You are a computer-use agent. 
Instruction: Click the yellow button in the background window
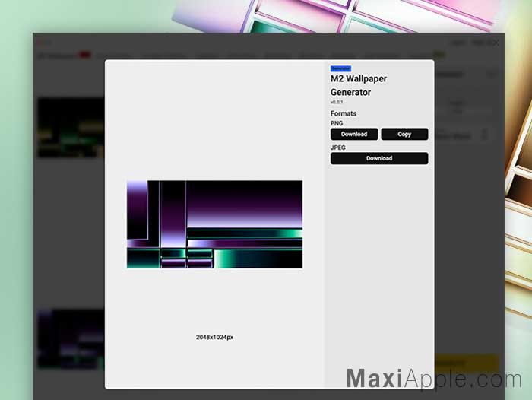tap(466, 362)
